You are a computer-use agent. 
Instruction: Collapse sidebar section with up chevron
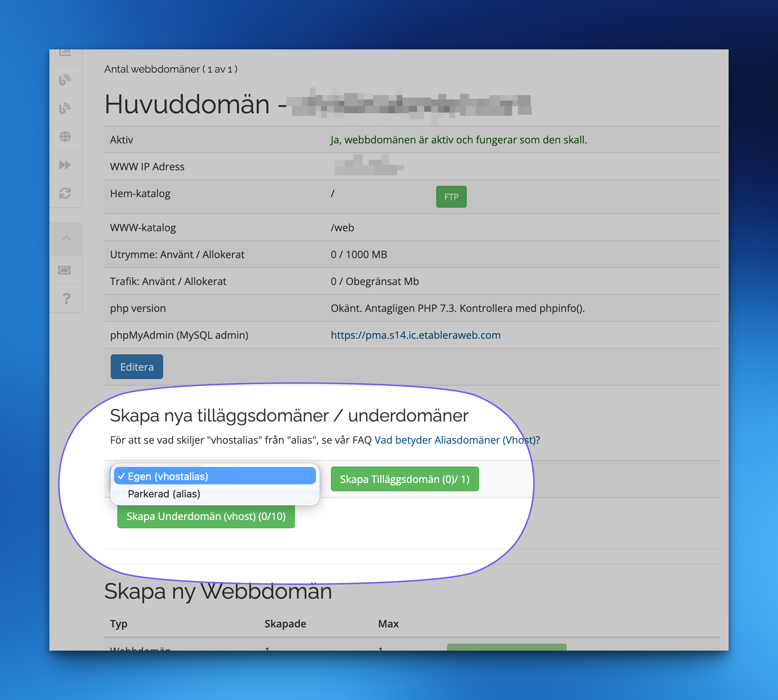pyautogui.click(x=66, y=239)
